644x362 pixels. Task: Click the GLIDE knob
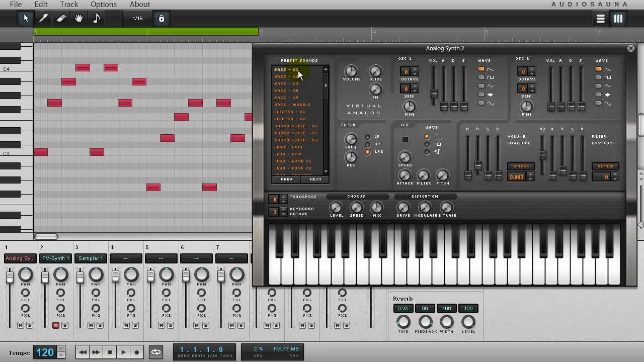click(x=375, y=71)
